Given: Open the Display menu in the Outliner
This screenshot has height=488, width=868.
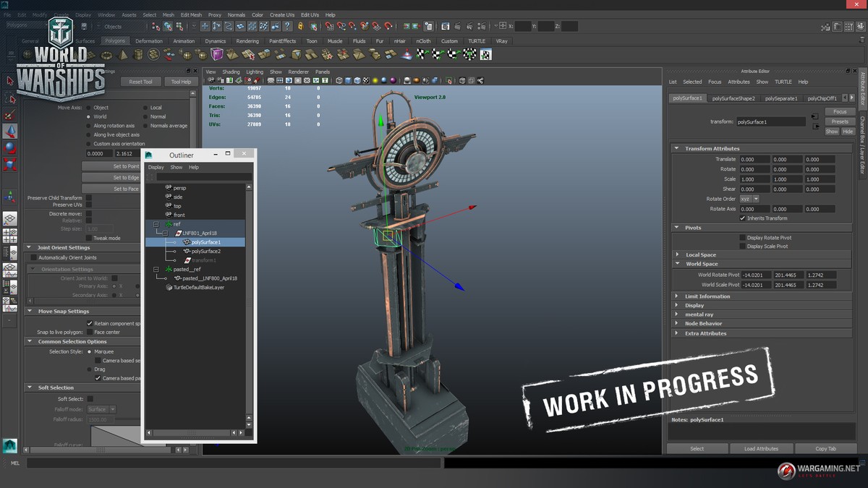Looking at the screenshot, I should [156, 167].
